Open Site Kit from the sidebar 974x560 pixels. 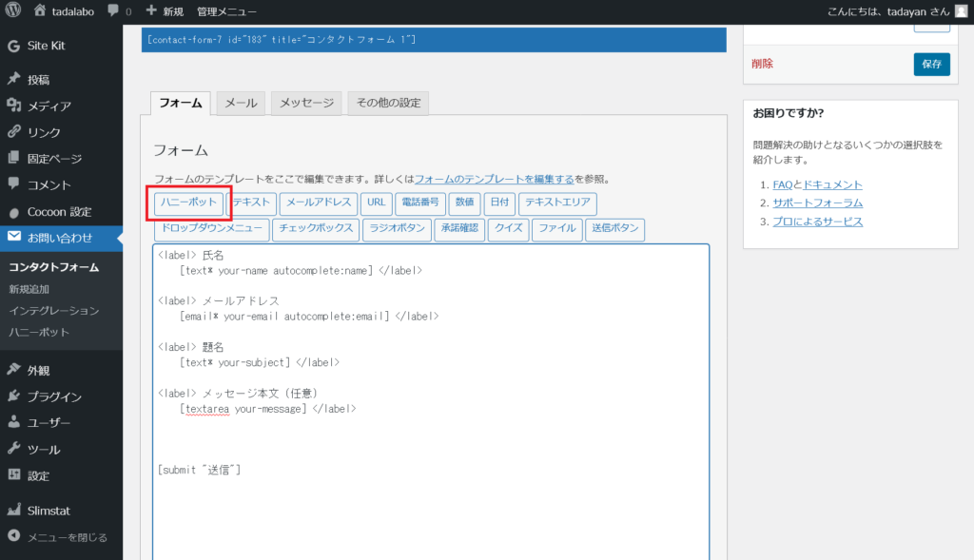coord(46,46)
